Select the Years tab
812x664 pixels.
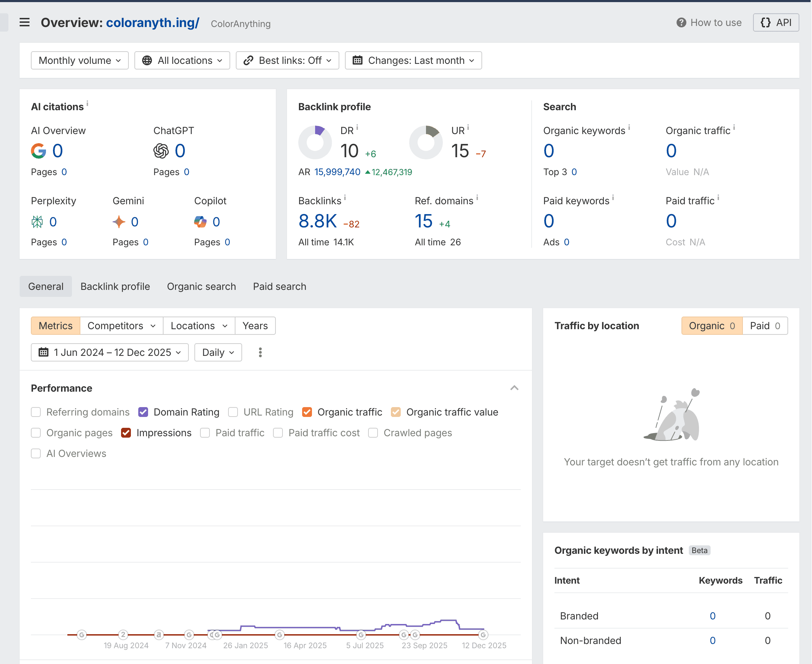(255, 325)
